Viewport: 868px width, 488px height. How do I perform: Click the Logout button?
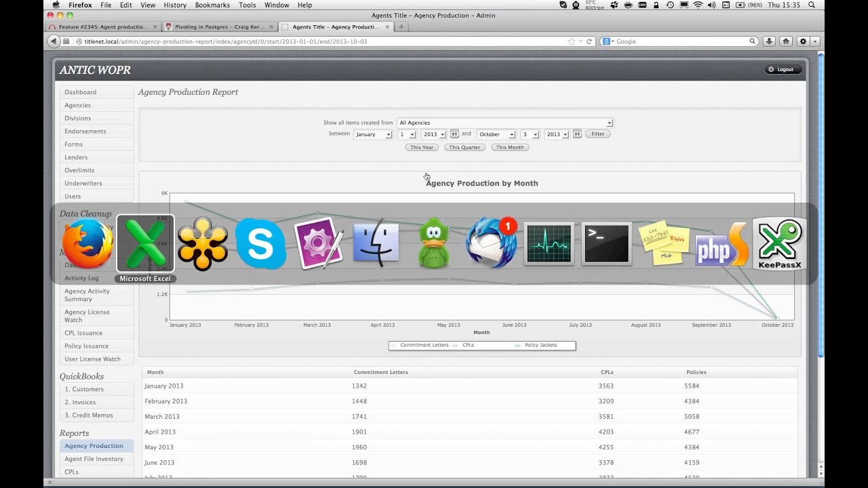[784, 69]
